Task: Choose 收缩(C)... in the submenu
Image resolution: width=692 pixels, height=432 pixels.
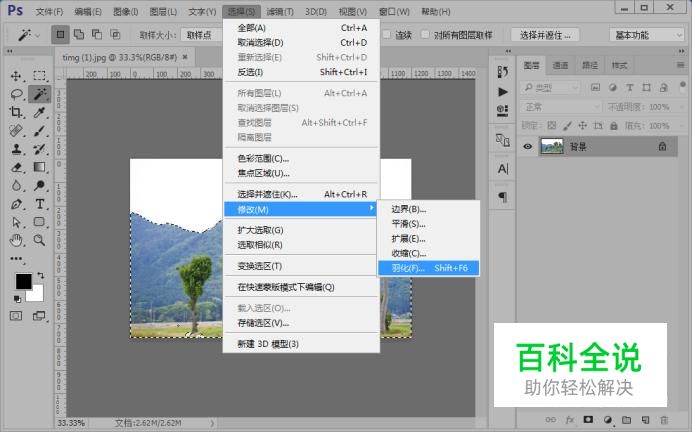Action: click(x=429, y=253)
